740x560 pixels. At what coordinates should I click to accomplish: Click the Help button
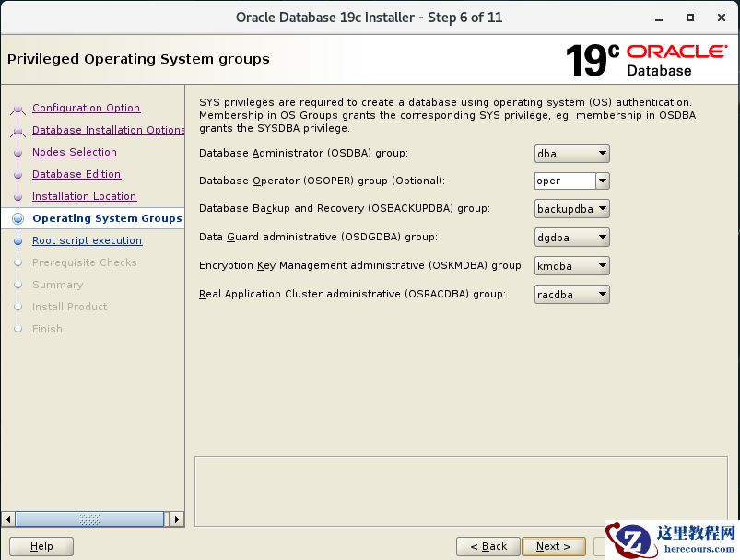tap(41, 546)
